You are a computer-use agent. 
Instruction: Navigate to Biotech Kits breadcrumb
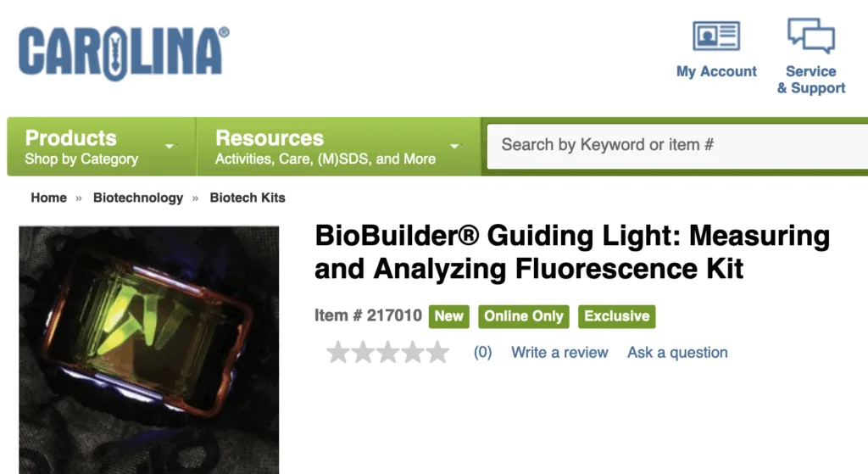248,198
